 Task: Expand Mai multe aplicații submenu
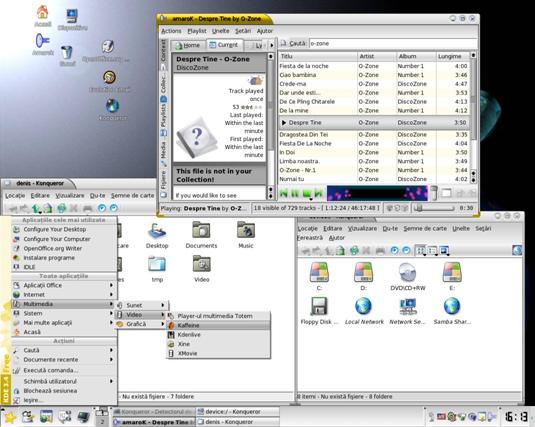pos(64,323)
